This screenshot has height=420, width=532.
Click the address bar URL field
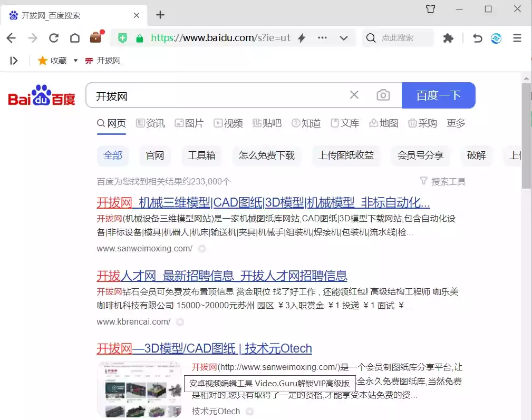[220, 37]
